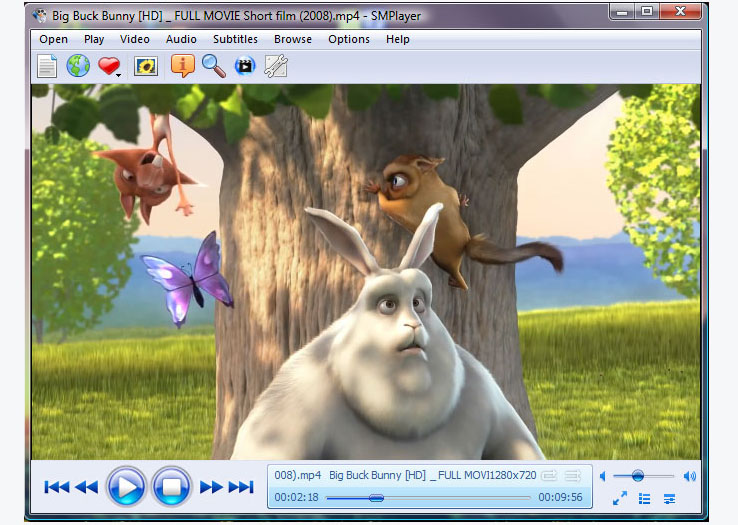Click the round Stop button
The image size is (738, 525).
click(x=171, y=486)
